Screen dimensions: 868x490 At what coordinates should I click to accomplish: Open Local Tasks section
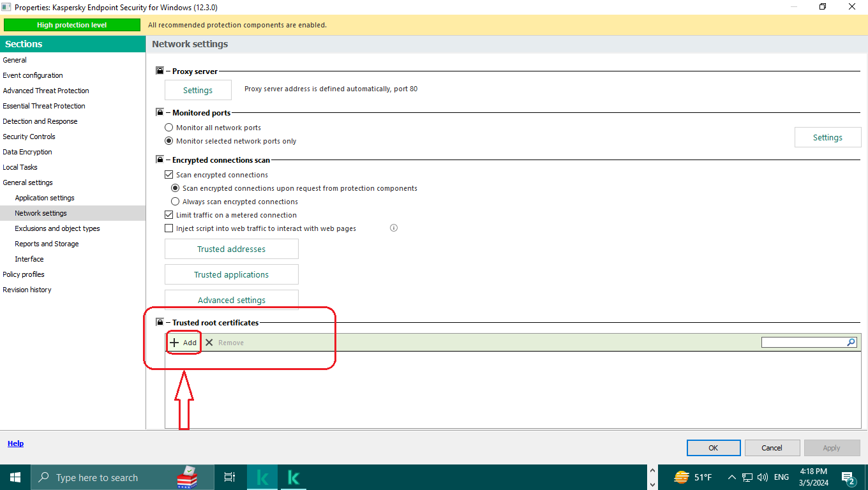click(73, 167)
